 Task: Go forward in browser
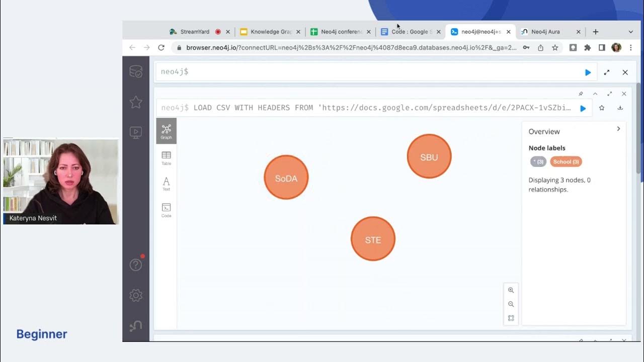[x=147, y=47]
